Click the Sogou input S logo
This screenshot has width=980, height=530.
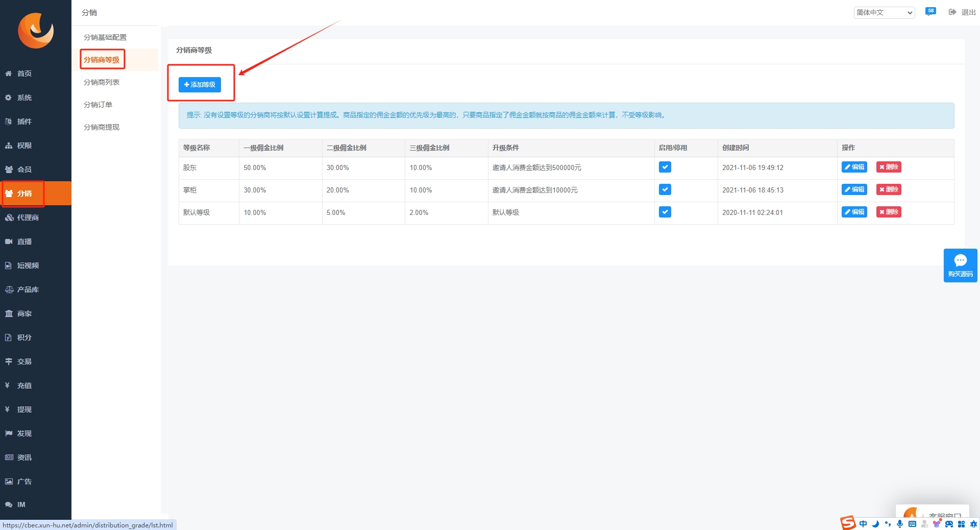pos(848,523)
